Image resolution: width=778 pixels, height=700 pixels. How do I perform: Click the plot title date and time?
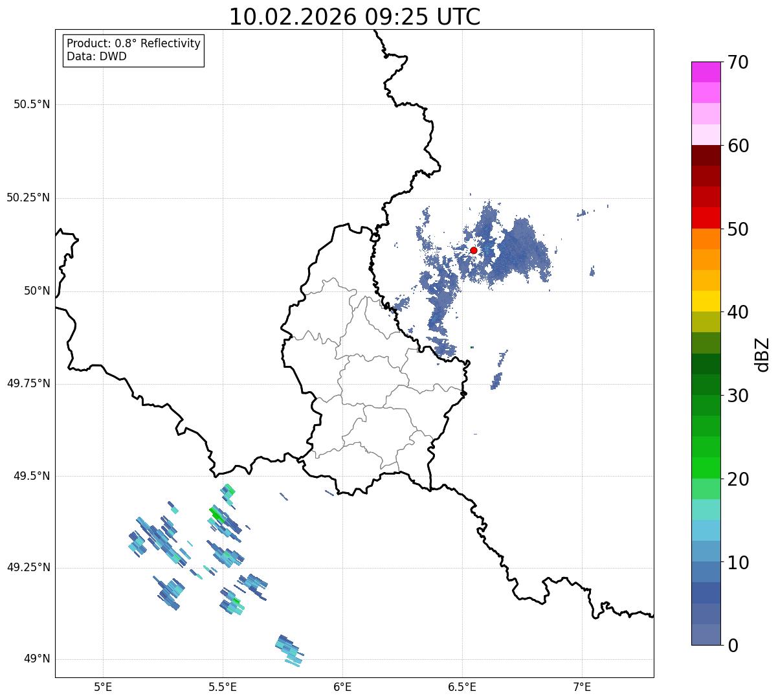tap(355, 17)
